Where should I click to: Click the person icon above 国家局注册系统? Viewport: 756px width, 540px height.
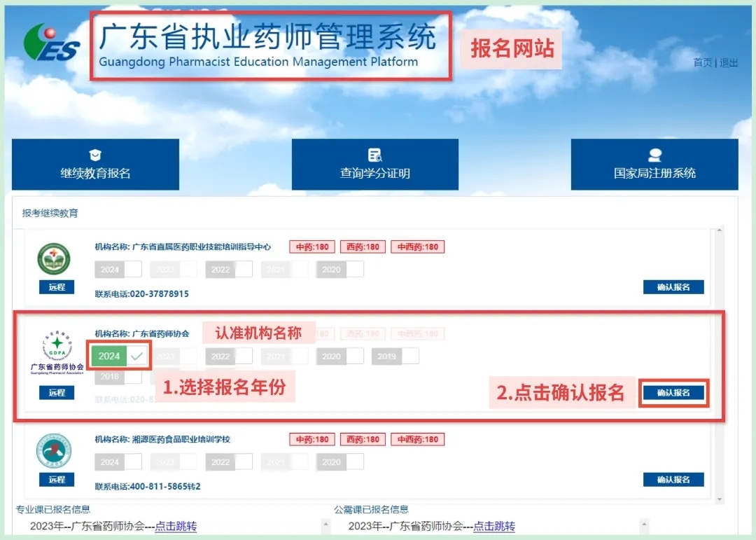(654, 155)
